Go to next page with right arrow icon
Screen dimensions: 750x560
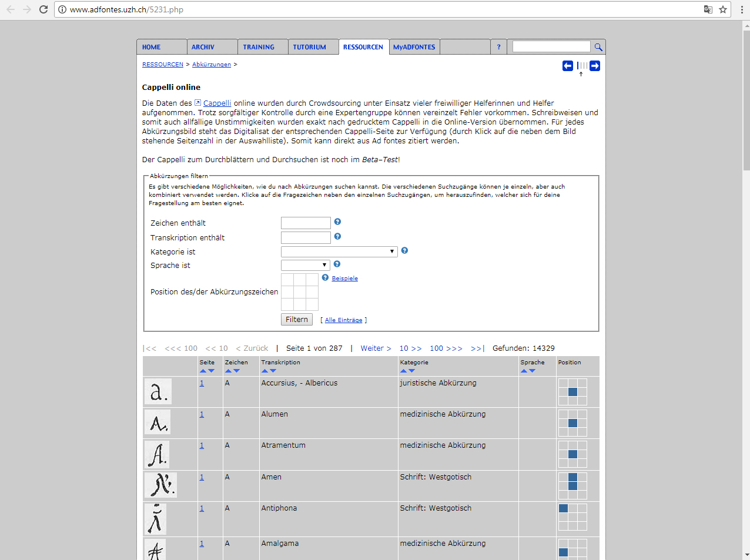point(595,66)
